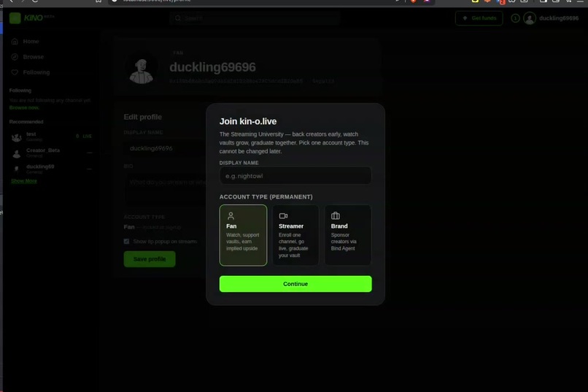Viewport: 588px width, 392px height.
Task: Click the Get funds button
Action: click(x=479, y=18)
